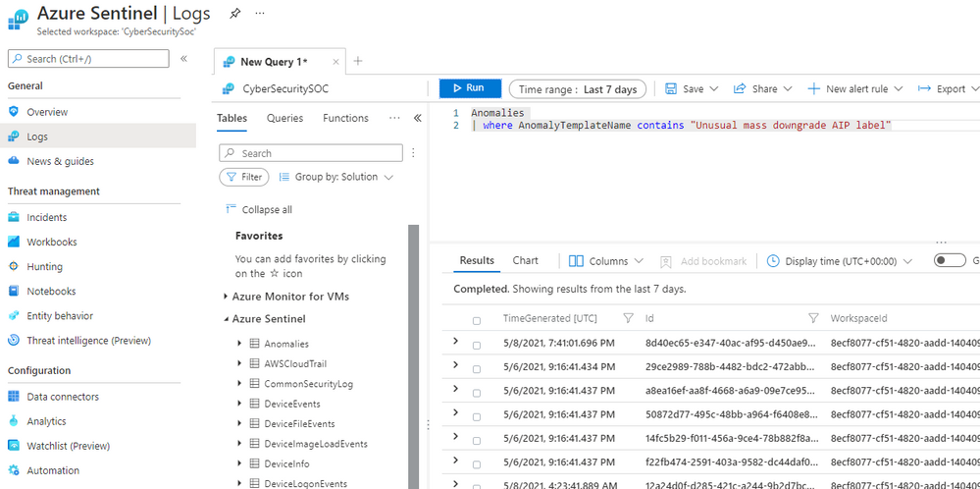
Task: Click the tables Search field
Action: tap(311, 153)
